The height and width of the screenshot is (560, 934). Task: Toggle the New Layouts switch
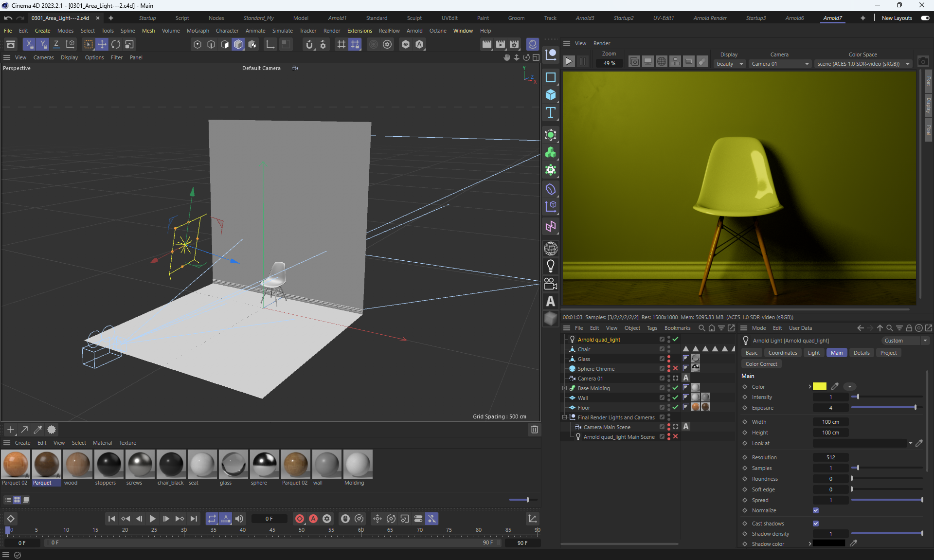pyautogui.click(x=925, y=18)
